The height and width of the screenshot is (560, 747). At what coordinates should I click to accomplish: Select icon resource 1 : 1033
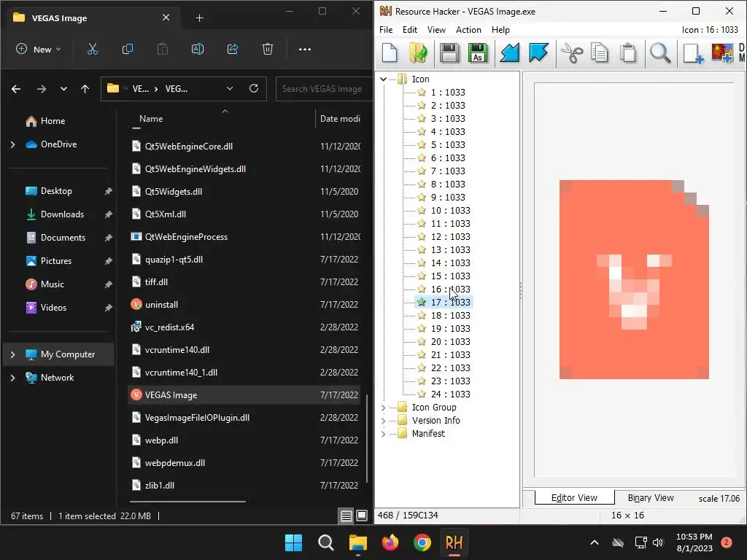(448, 93)
